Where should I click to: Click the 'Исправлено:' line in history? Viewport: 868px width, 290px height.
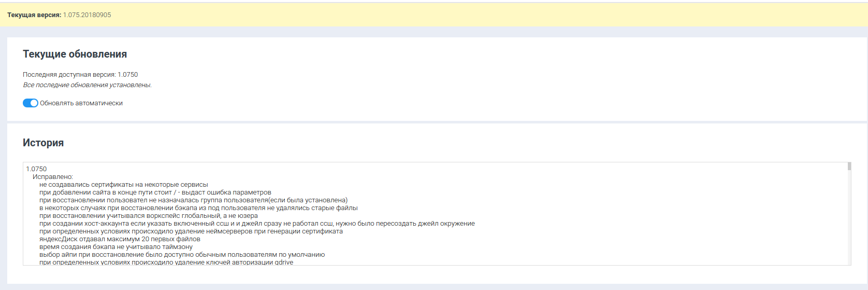pos(53,177)
